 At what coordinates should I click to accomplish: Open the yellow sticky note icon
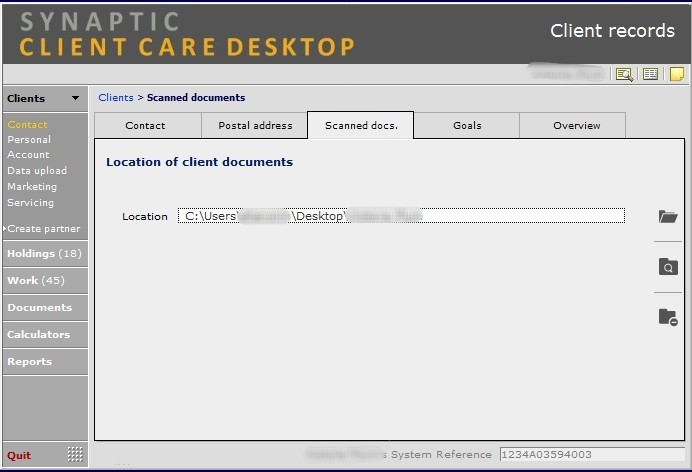pyautogui.click(x=677, y=74)
